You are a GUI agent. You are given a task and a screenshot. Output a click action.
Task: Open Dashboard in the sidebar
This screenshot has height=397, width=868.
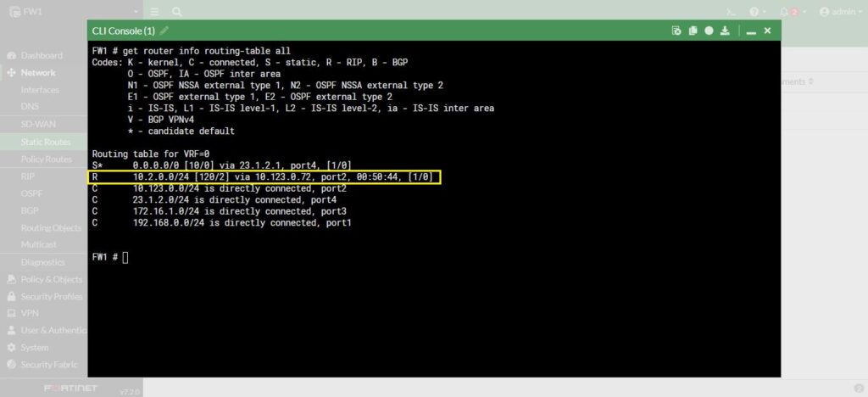pyautogui.click(x=42, y=55)
